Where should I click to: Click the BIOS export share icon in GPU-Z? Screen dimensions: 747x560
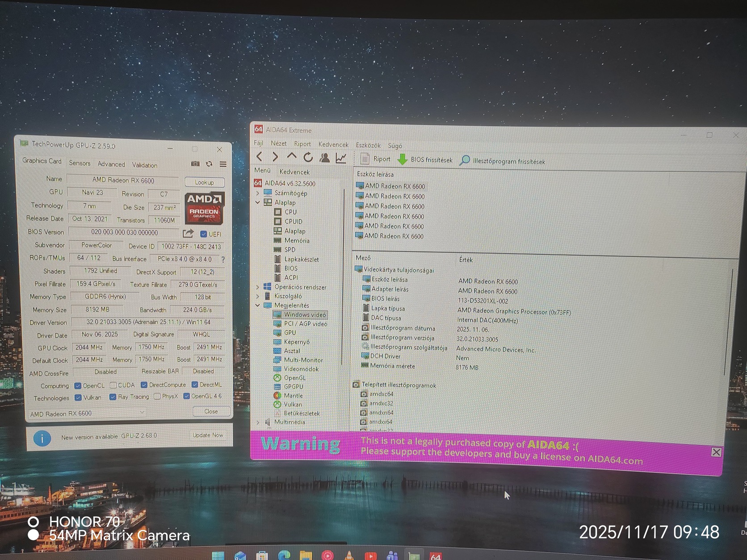[188, 233]
